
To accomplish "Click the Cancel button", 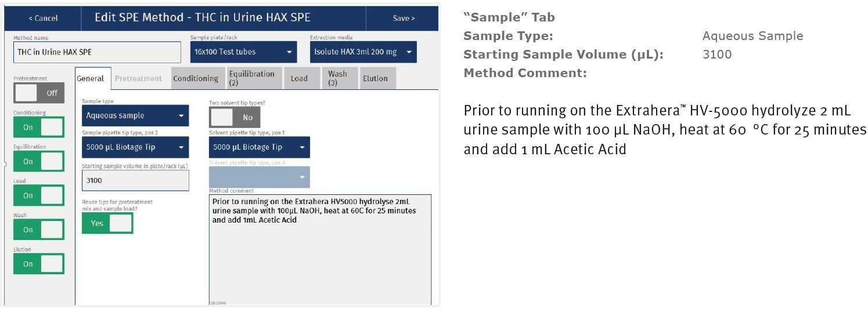I will coord(42,18).
